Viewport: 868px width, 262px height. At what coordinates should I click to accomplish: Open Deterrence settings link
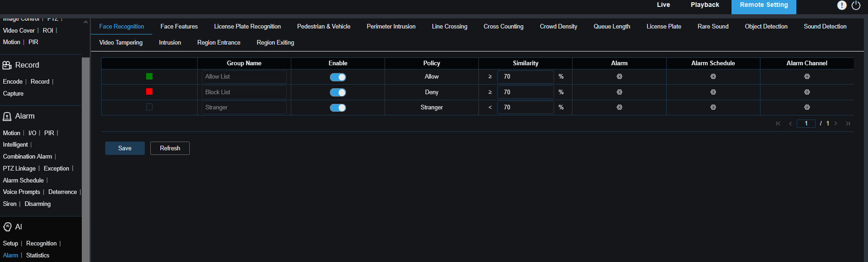[x=62, y=192]
